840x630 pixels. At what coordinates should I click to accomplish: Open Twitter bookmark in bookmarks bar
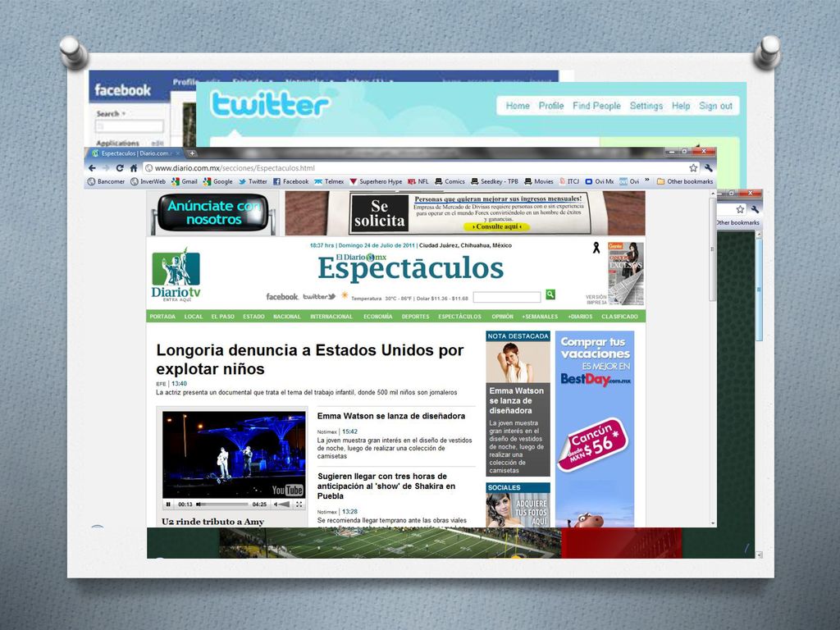[253, 181]
